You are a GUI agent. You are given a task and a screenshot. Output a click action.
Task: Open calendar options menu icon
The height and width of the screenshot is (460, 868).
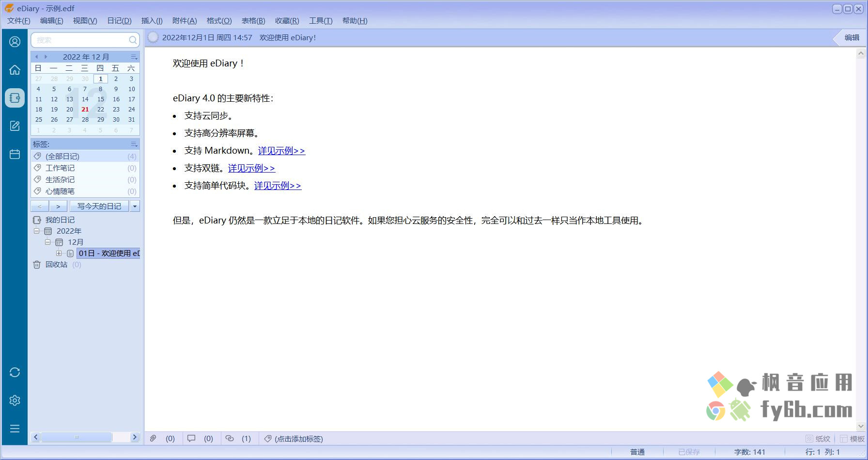tap(134, 57)
